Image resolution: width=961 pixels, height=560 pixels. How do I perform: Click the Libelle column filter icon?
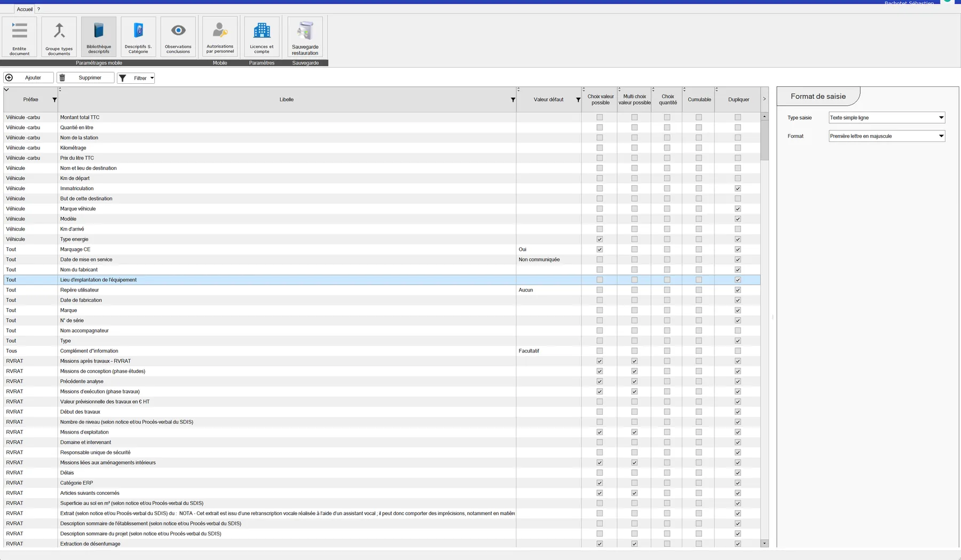pyautogui.click(x=513, y=100)
